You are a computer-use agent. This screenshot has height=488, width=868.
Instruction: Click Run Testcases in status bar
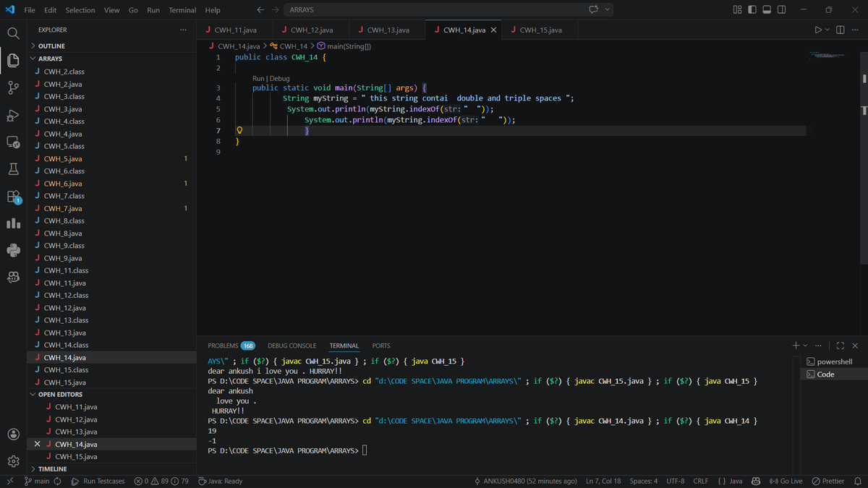[98, 481]
